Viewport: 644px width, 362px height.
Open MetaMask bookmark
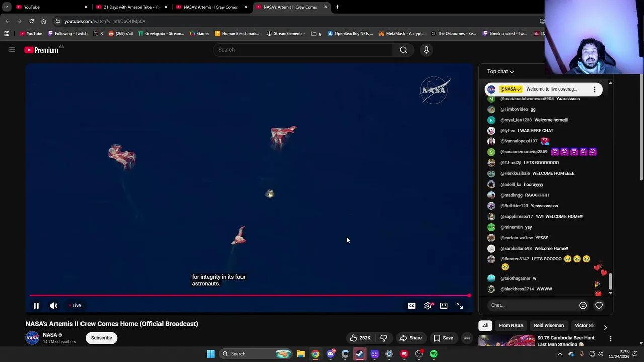tap(401, 34)
